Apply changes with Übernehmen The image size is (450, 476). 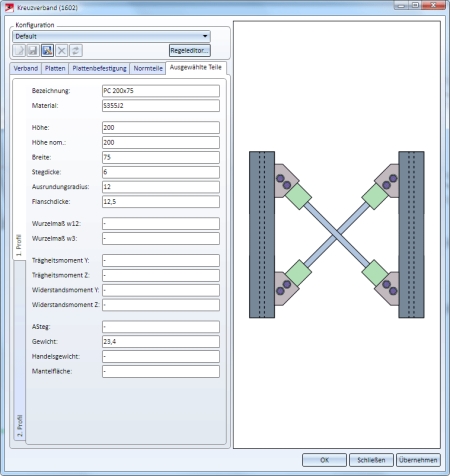click(418, 460)
